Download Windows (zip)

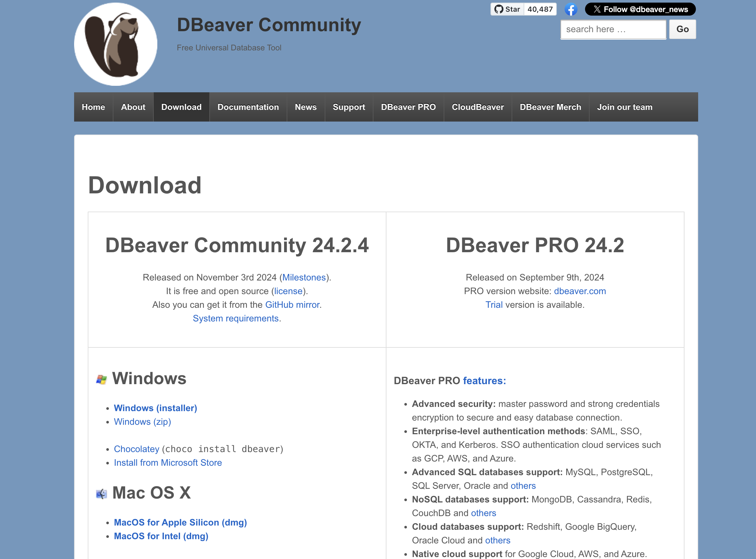coord(142,422)
